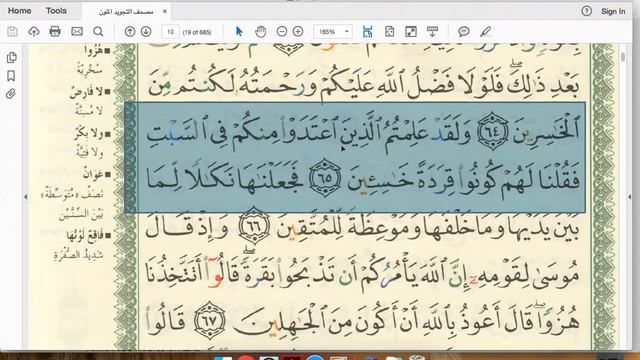Click the '(19 of 685)' page count text

197,32
